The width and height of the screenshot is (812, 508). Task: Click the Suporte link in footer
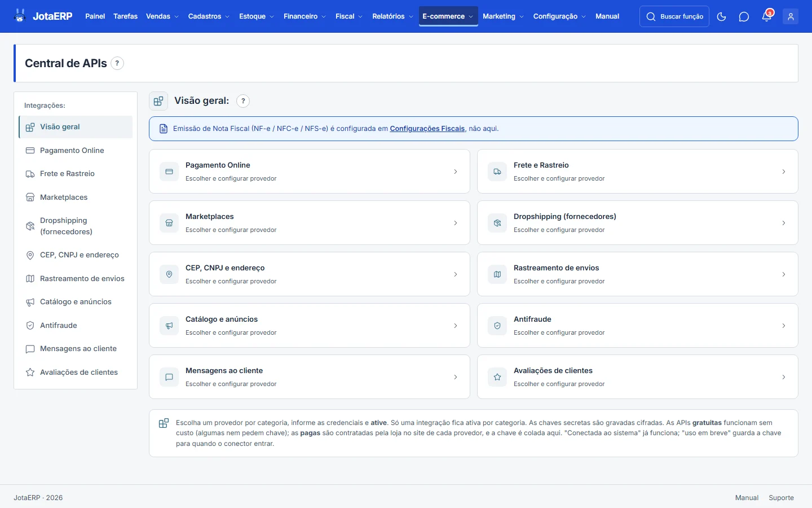(x=781, y=498)
